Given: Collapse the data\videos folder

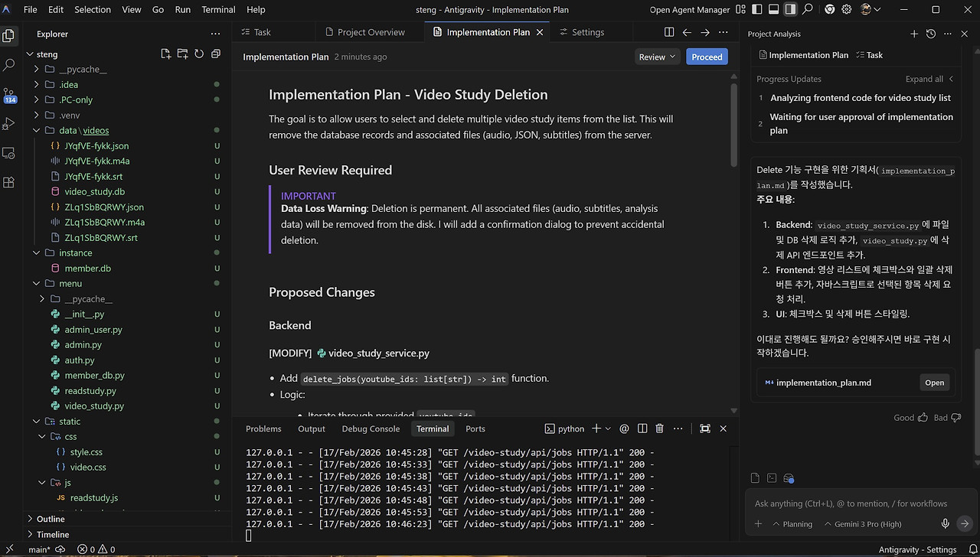Looking at the screenshot, I should (36, 131).
